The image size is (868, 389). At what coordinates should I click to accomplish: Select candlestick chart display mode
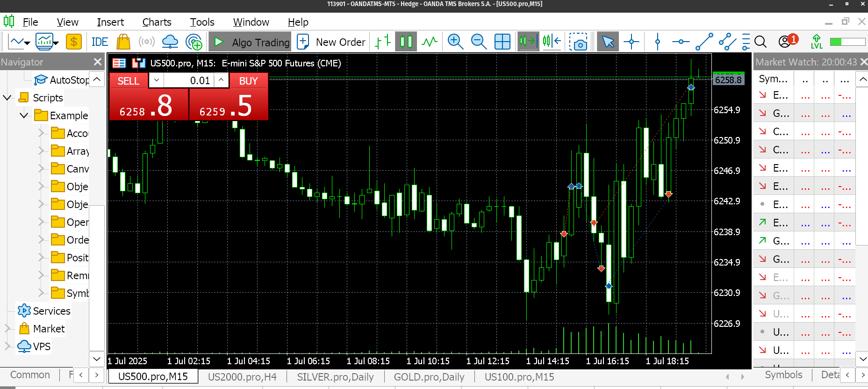point(406,42)
